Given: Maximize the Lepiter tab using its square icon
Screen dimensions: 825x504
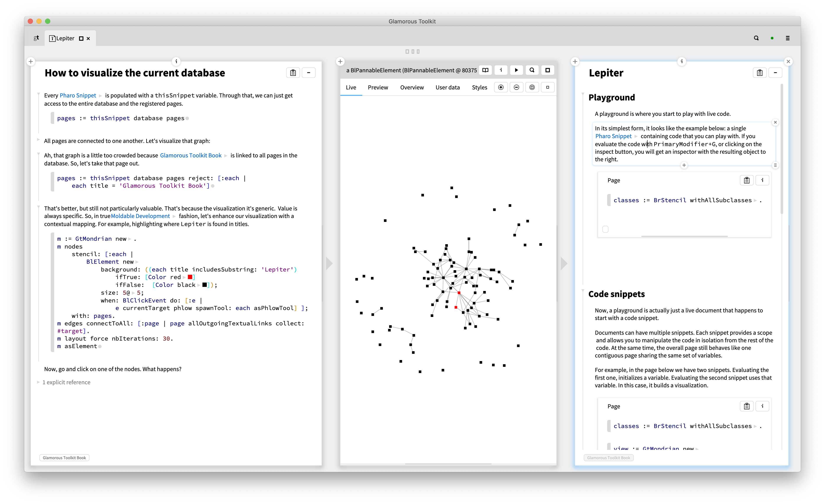Looking at the screenshot, I should point(81,39).
